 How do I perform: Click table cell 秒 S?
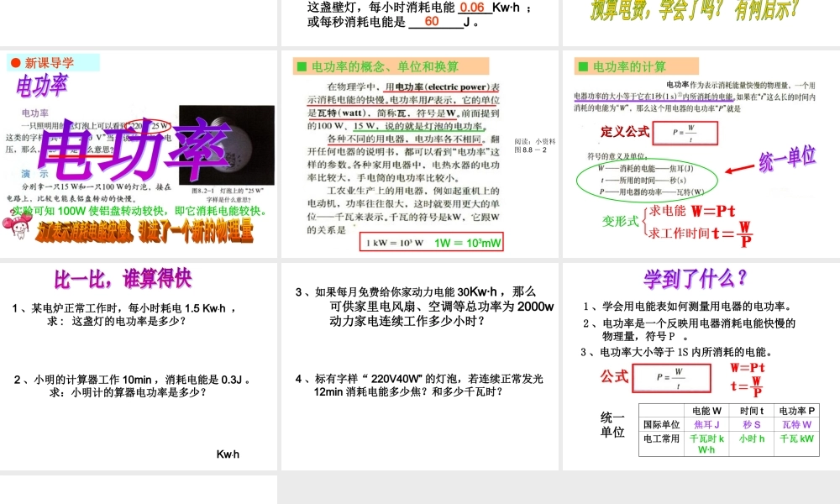coord(752,424)
